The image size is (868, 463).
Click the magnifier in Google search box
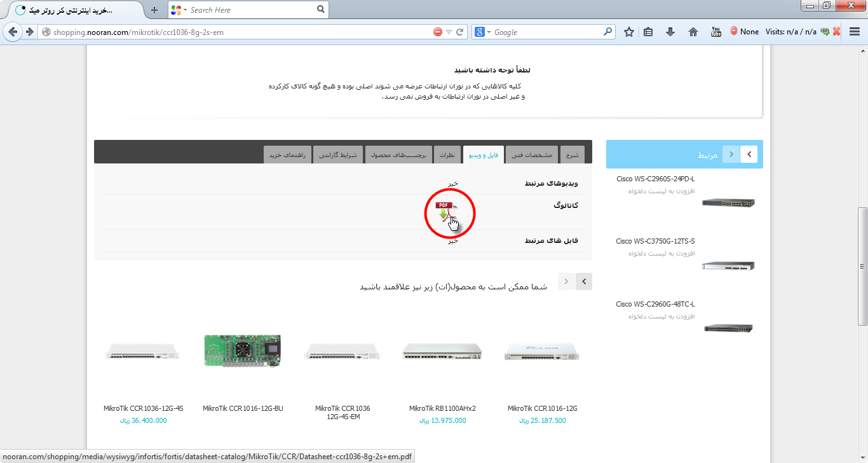click(607, 31)
